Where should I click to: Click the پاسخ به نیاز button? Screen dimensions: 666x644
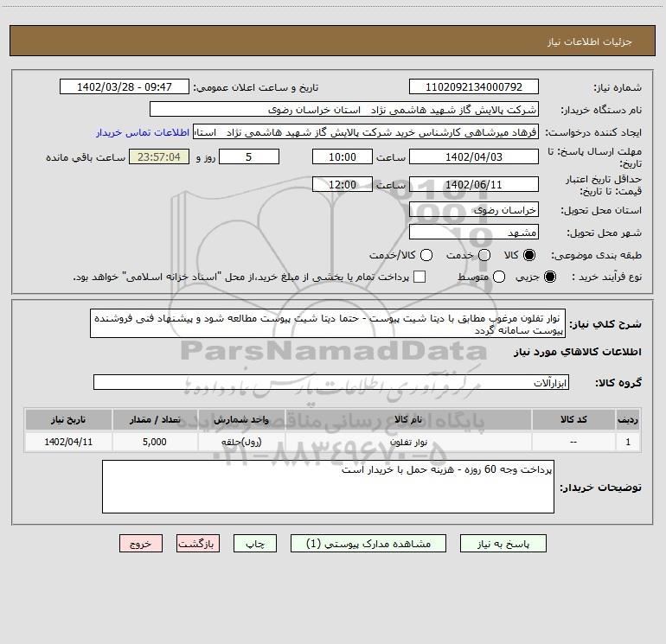click(x=503, y=544)
